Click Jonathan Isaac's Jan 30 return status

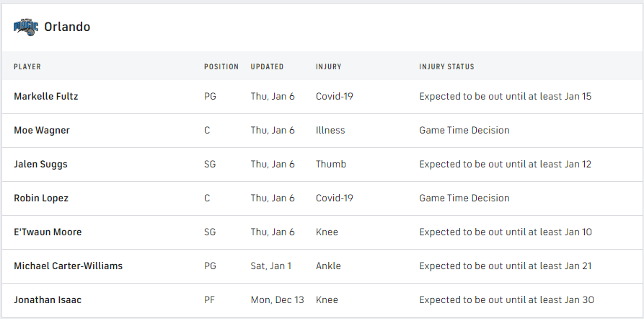pos(506,300)
